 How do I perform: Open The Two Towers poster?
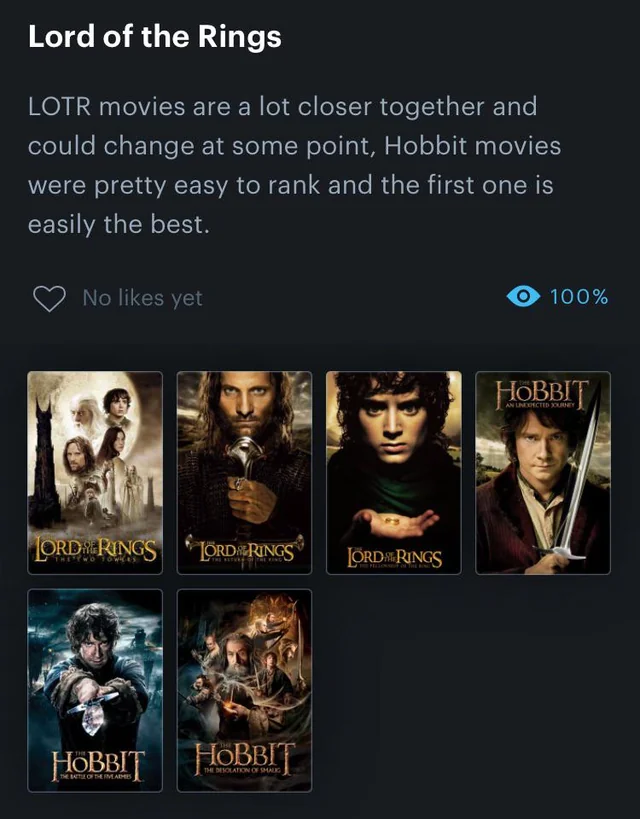pyautogui.click(x=95, y=473)
